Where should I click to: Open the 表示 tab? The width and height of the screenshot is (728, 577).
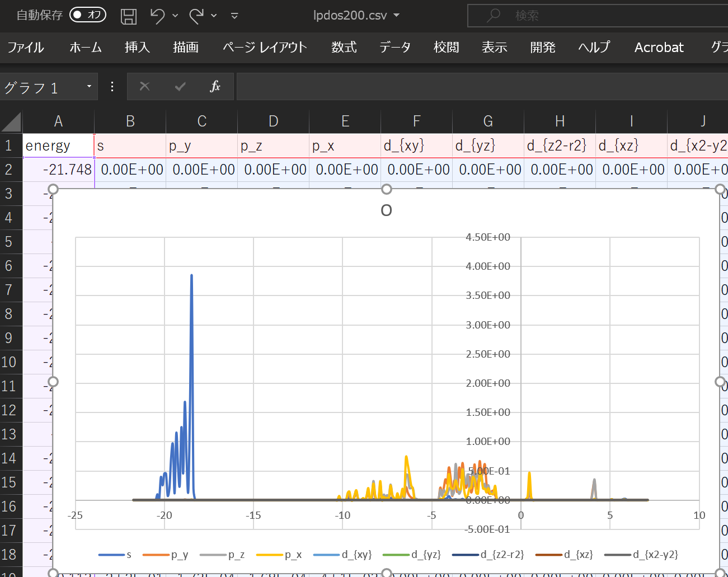tap(495, 48)
